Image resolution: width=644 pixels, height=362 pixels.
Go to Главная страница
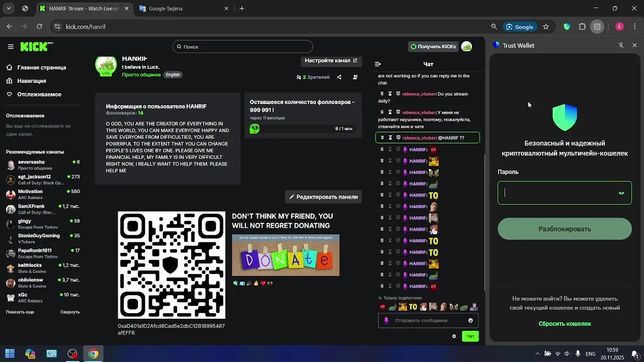point(36,67)
